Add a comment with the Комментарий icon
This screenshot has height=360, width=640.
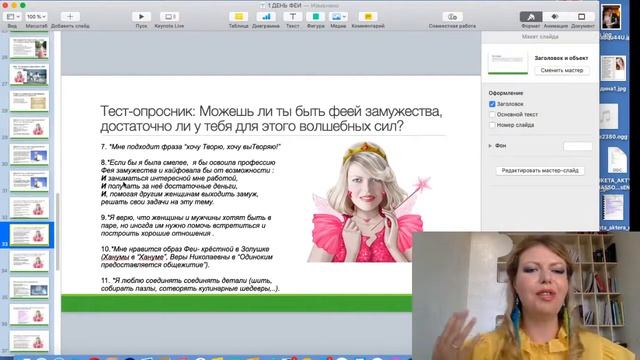pos(368,17)
